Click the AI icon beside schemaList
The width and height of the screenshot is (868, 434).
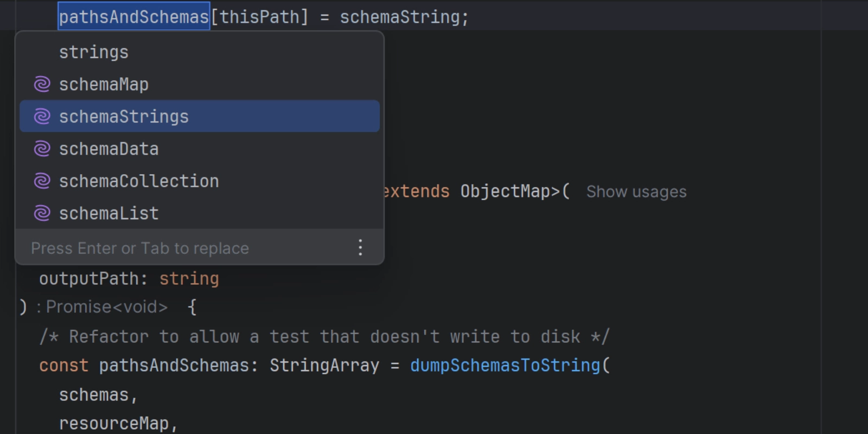coord(42,213)
